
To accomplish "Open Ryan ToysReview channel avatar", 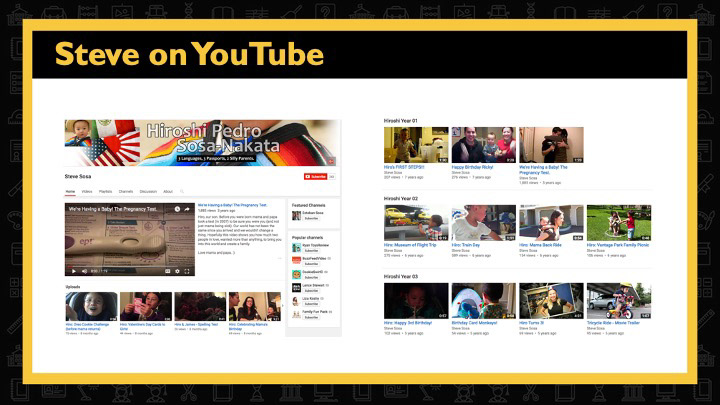I will tap(296, 248).
